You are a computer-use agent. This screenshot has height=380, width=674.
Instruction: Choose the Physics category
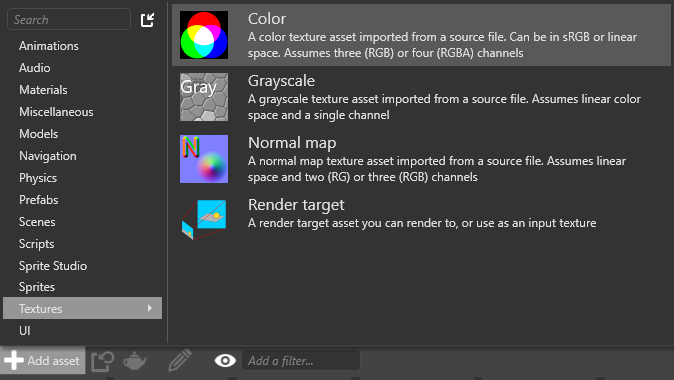click(38, 178)
